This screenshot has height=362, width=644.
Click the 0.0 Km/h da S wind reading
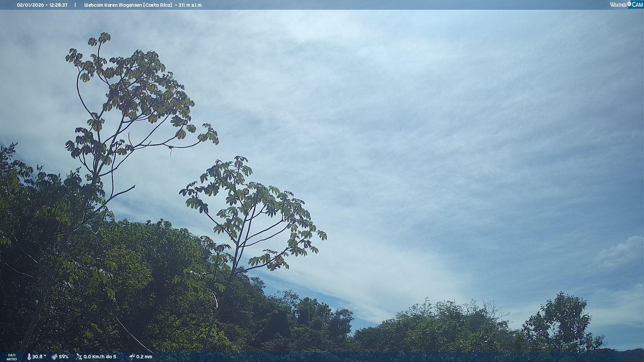coord(100,357)
